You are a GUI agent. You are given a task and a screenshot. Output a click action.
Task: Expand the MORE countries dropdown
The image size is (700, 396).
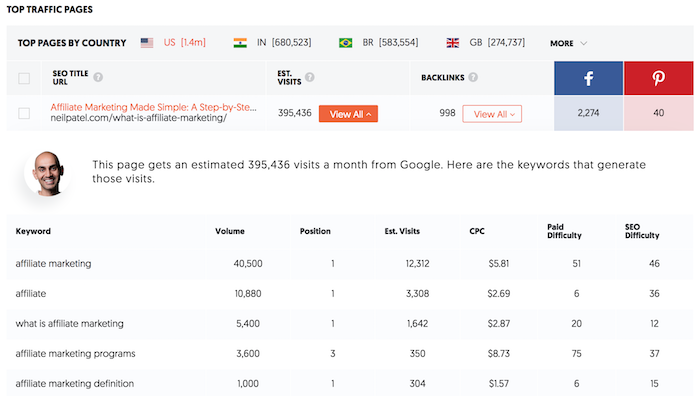[568, 43]
